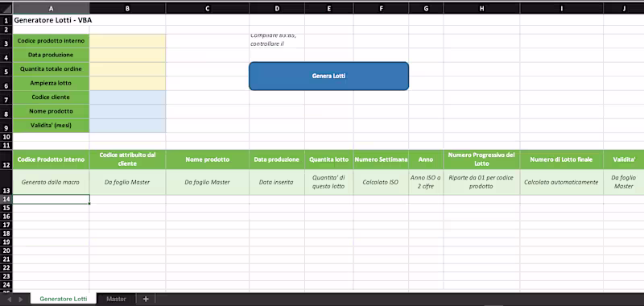
Task: Click cell 'Calcolato automaticamente'
Action: [561, 182]
